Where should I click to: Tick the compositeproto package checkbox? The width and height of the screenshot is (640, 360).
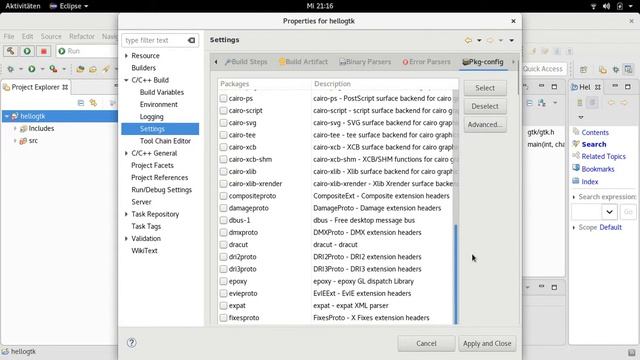(x=223, y=196)
